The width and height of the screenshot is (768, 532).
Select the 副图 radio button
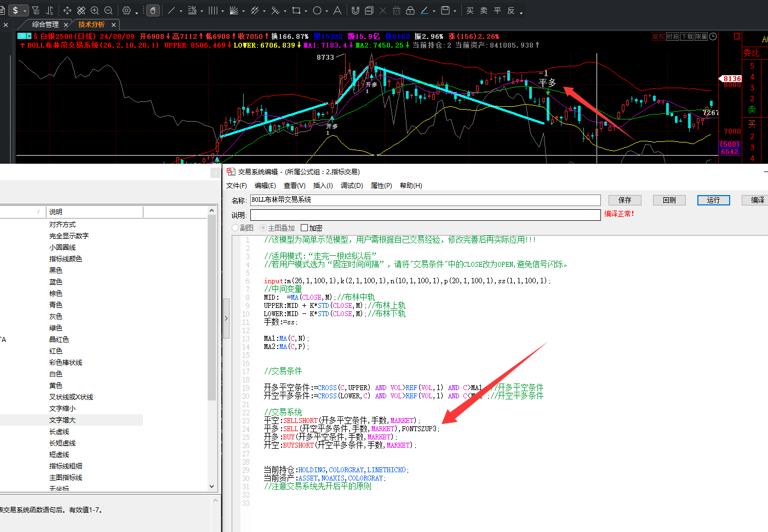(236, 228)
